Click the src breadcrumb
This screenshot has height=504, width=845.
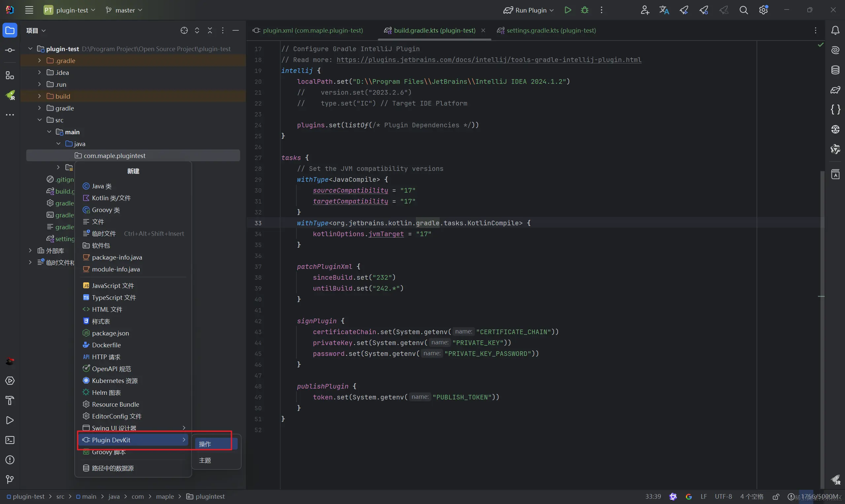click(60, 497)
